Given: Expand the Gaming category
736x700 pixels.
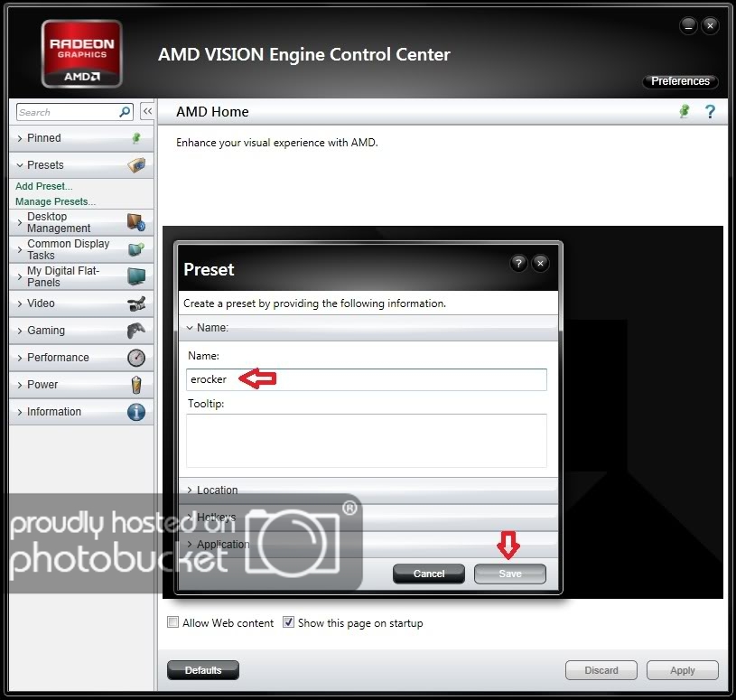Looking at the screenshot, I should tap(81, 331).
